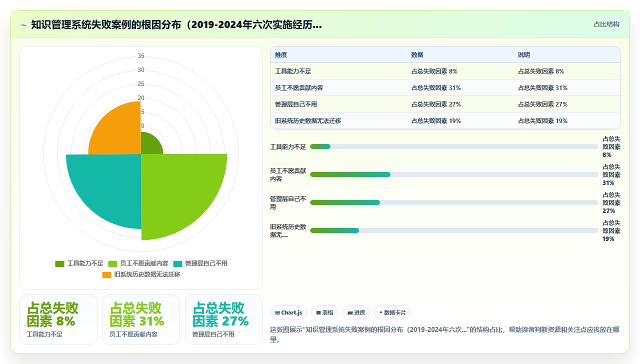Click 占总失败因素 31% in 数据 column
This screenshot has width=640, height=364.
(436, 88)
